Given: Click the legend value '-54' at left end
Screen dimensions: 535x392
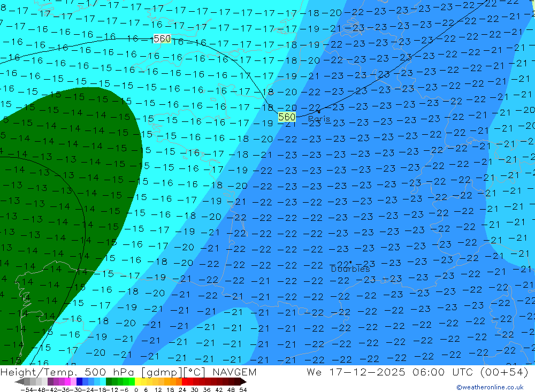Looking at the screenshot, I should point(27,390).
